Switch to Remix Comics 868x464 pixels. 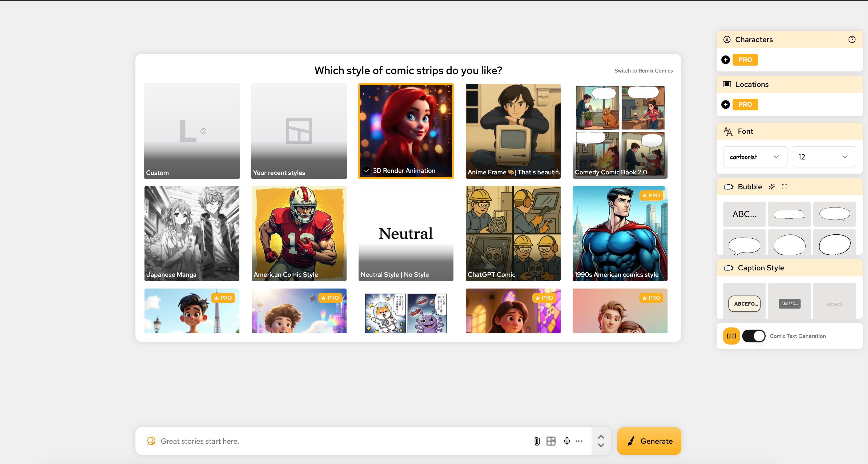643,70
